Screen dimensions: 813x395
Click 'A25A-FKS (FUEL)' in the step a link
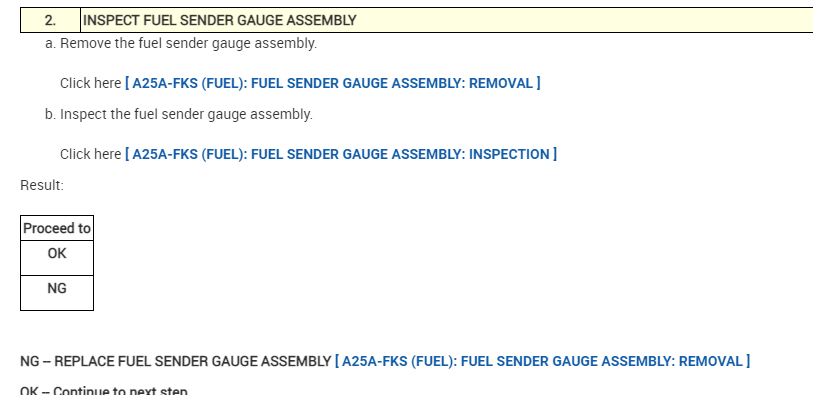189,83
